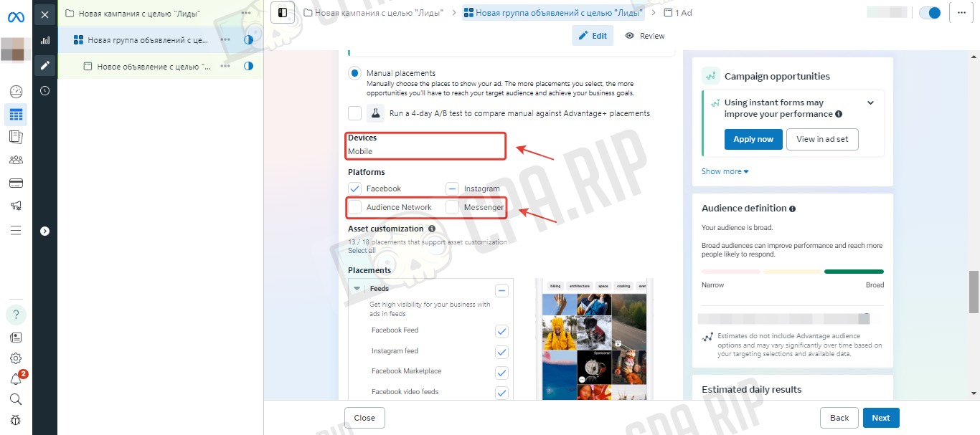980x435 pixels.
Task: Click the Select all link under Asset customization
Action: [x=362, y=251]
